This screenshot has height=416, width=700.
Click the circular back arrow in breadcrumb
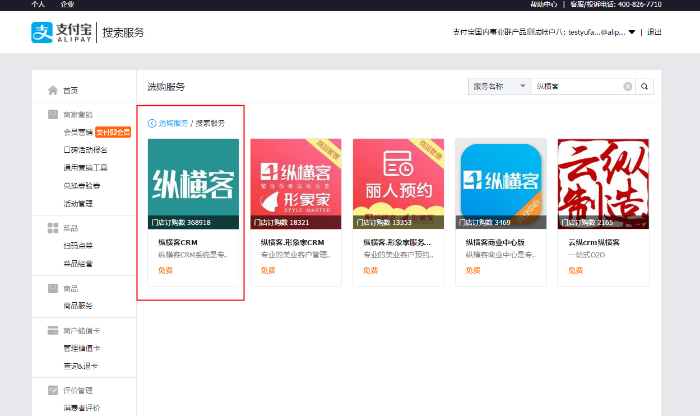(x=152, y=123)
